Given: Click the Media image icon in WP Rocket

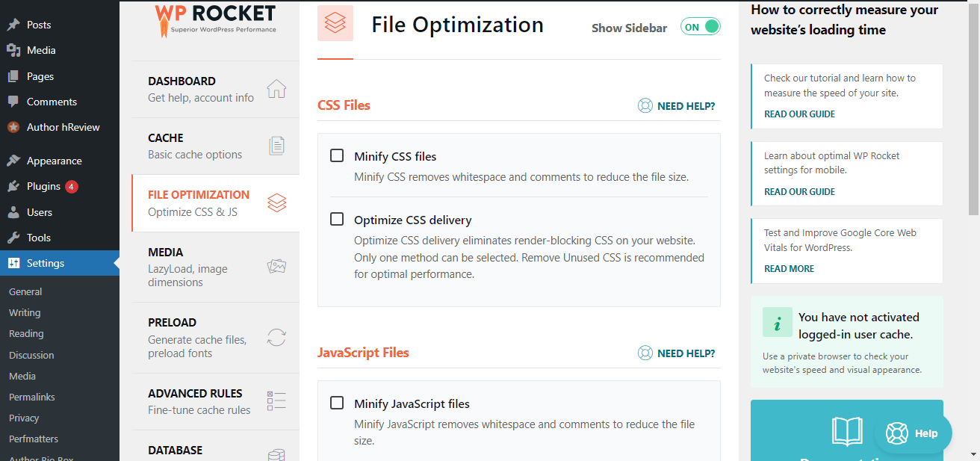Looking at the screenshot, I should (276, 267).
